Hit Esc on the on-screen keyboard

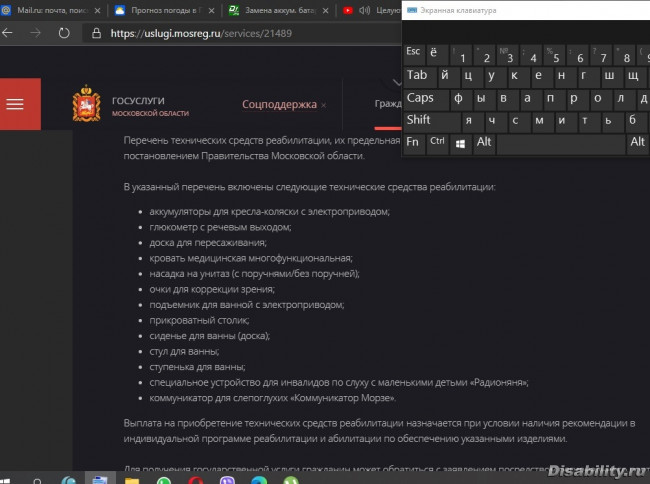(413, 55)
